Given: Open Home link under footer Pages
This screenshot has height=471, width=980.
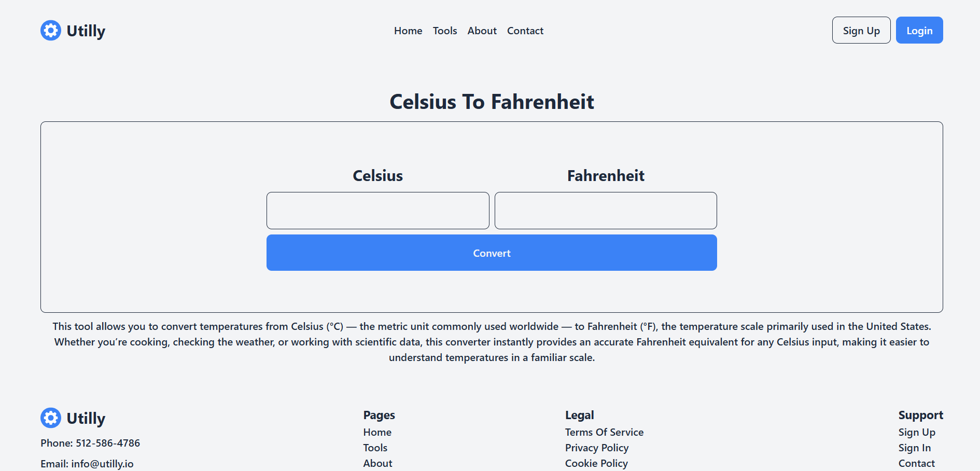Looking at the screenshot, I should (x=377, y=432).
